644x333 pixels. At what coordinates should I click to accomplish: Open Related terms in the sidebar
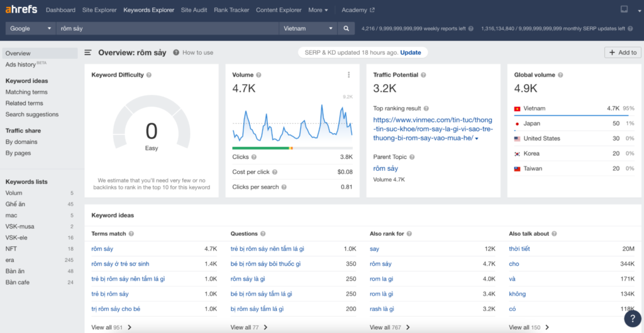(x=25, y=103)
